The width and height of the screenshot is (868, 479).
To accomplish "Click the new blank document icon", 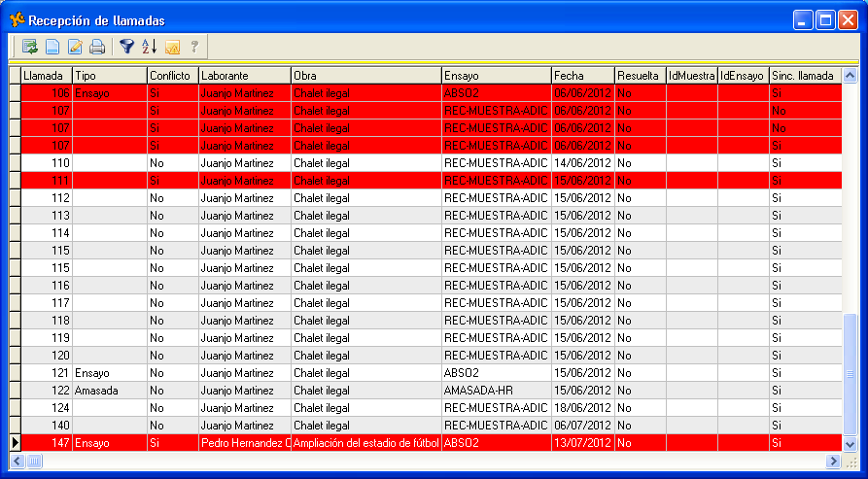I will point(52,46).
